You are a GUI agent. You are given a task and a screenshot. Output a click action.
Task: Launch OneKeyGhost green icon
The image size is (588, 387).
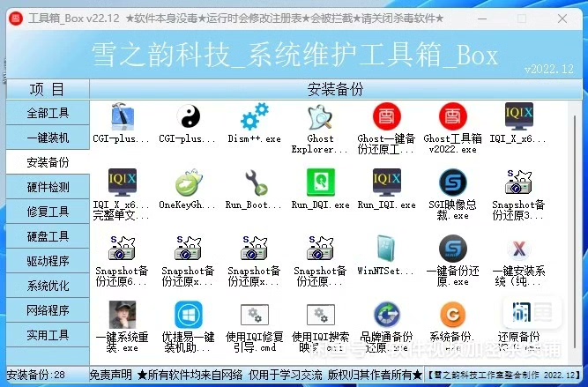pos(189,182)
